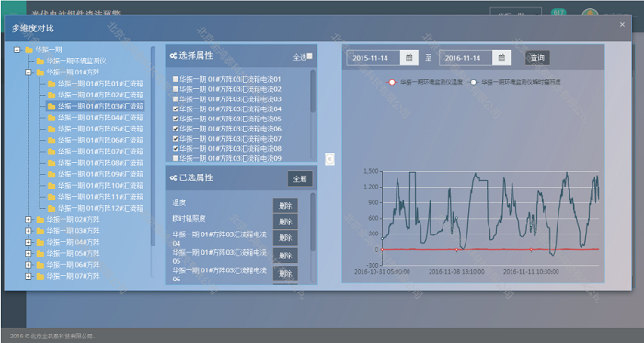This screenshot has height=343, width=644.
Task: Open the end date calendar picker icon
Action: click(x=501, y=58)
